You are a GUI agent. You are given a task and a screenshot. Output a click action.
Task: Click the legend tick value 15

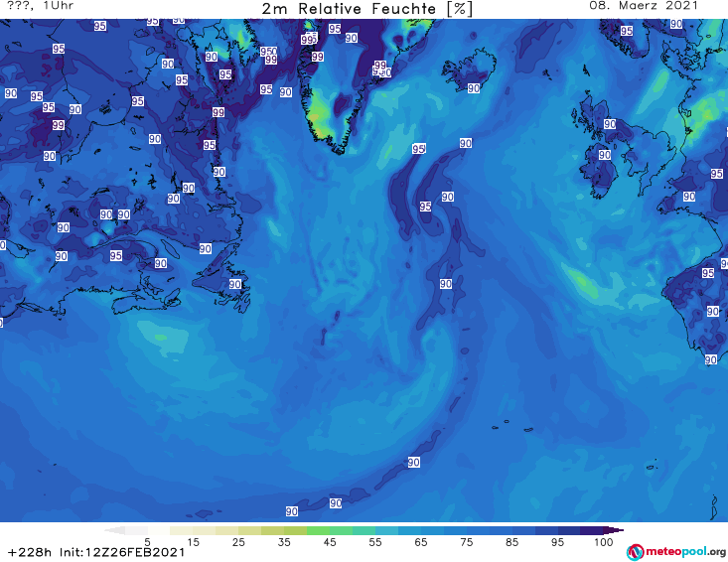click(193, 542)
